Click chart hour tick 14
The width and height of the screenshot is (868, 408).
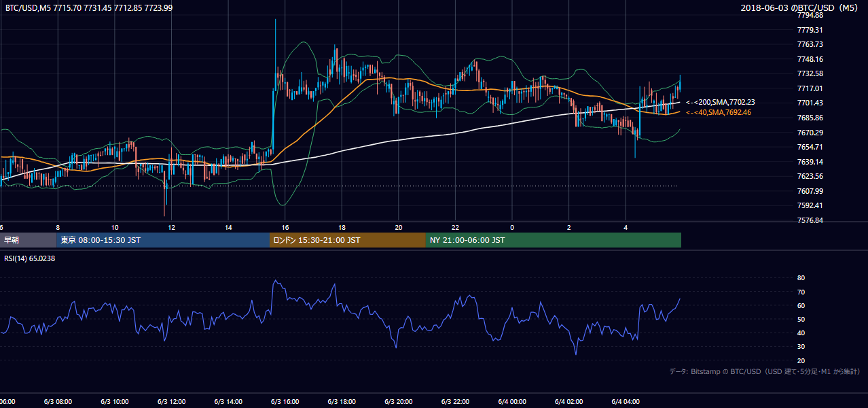coord(228,228)
